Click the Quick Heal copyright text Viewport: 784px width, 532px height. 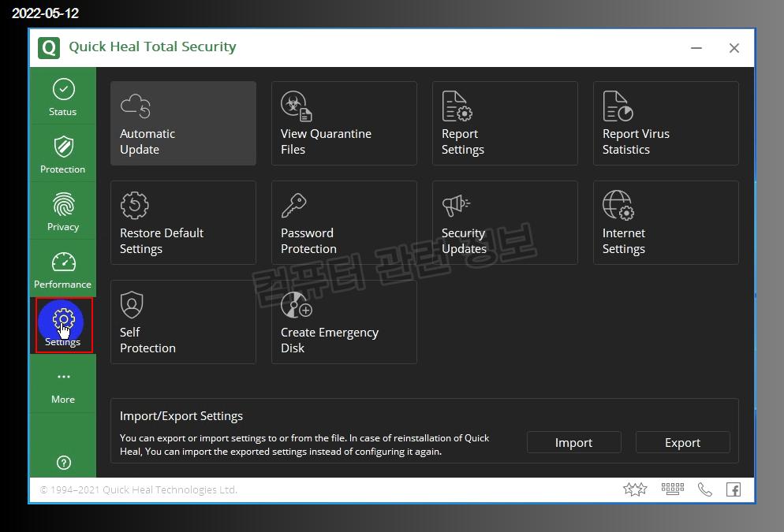139,490
